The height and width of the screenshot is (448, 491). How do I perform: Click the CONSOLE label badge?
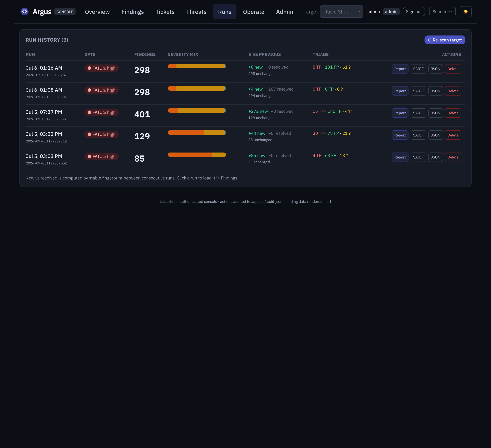65,12
